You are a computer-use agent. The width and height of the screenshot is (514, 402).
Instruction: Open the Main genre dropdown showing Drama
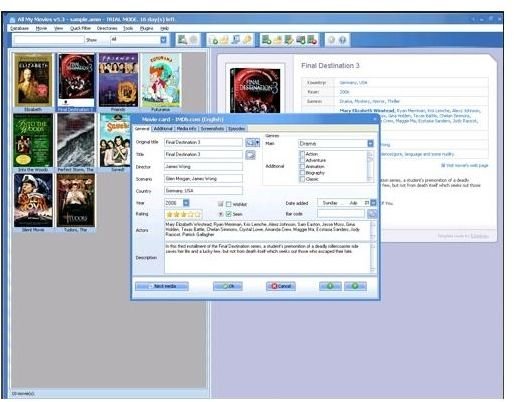coord(370,144)
